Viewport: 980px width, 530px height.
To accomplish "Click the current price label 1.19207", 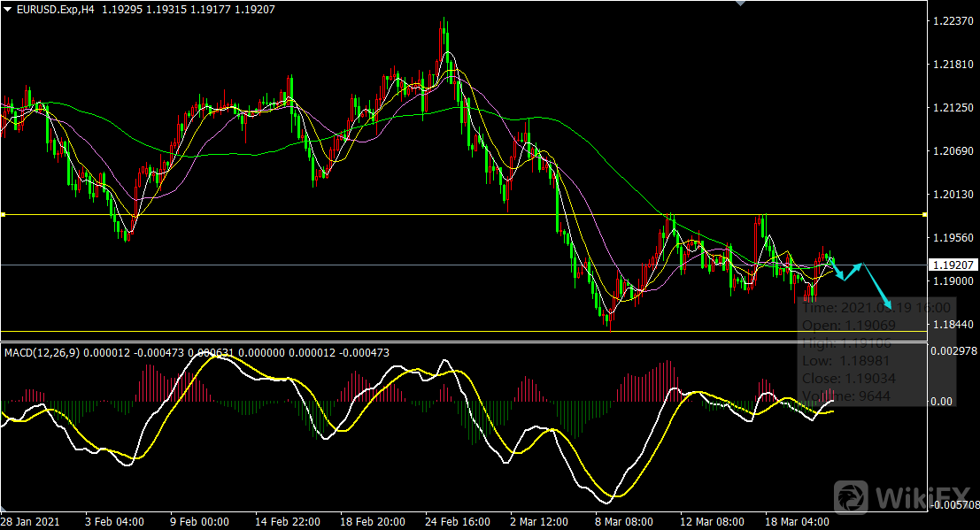I will 953,265.
